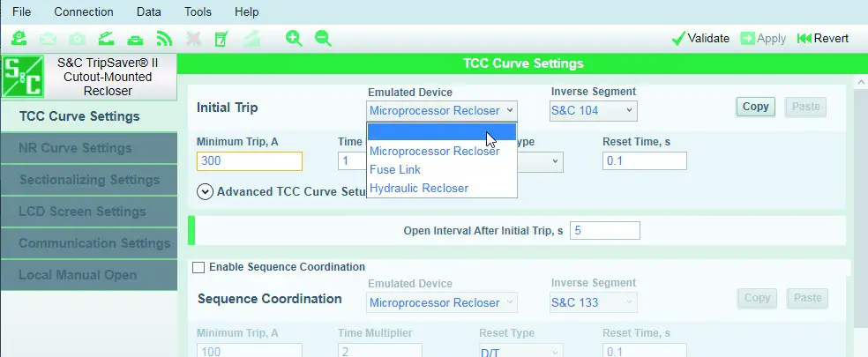
Task: Click the Sequence Coordination Reset Time field
Action: tap(645, 351)
